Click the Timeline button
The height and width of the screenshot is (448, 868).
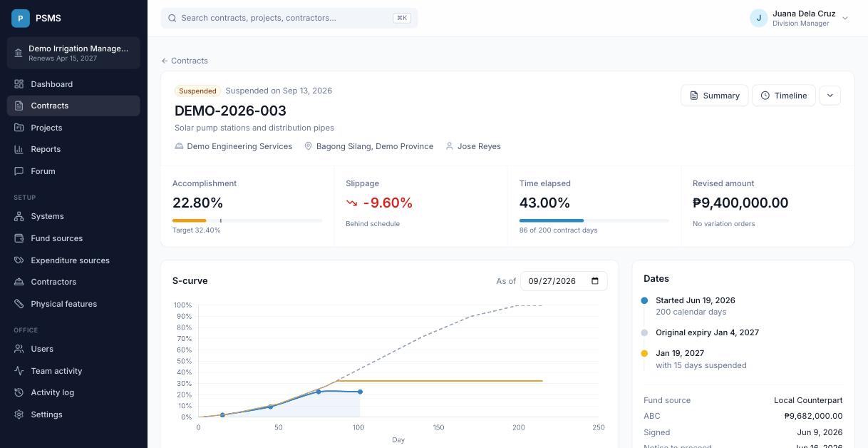tap(784, 96)
